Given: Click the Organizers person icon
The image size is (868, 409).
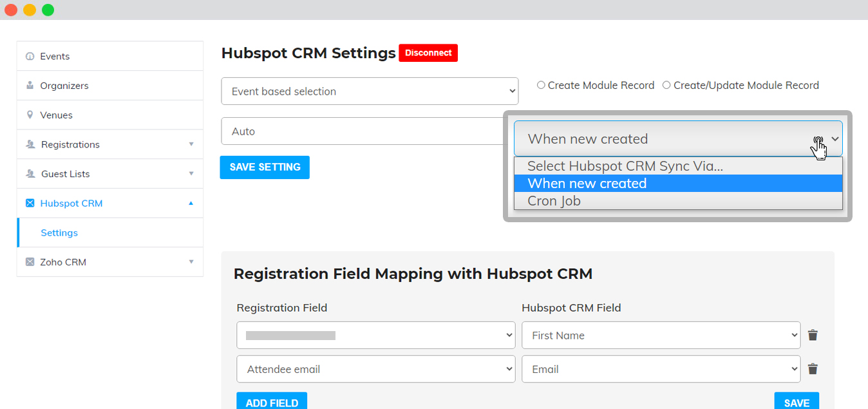Looking at the screenshot, I should click(x=30, y=86).
